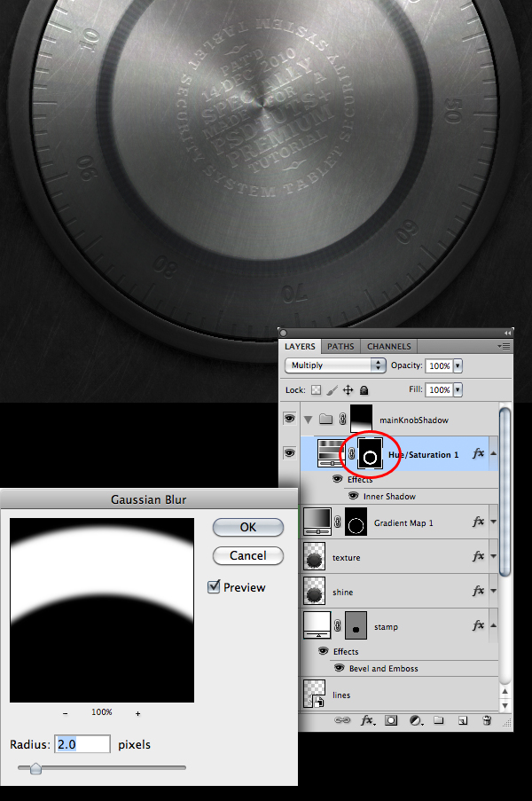Click the Hue/Saturation adjustment icon thumbnail
532x801 pixels.
(332, 453)
